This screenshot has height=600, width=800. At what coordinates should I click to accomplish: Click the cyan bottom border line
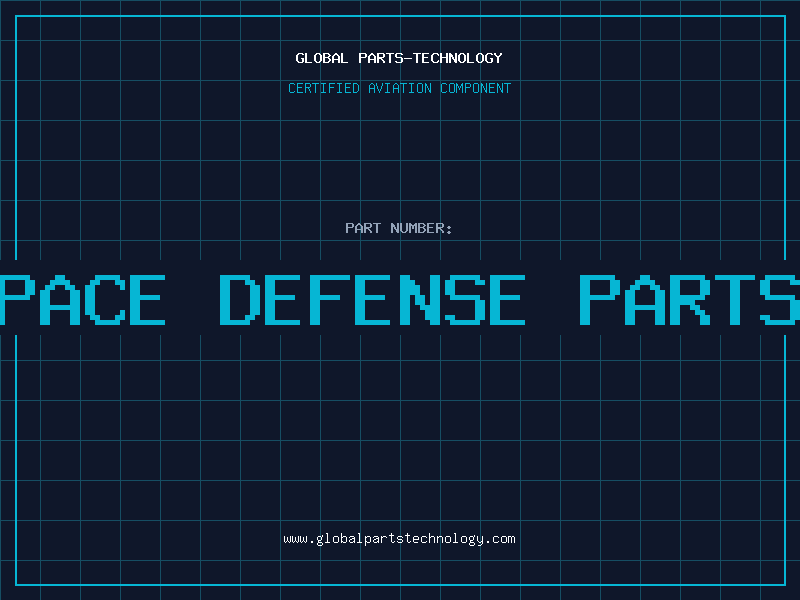(x=400, y=584)
